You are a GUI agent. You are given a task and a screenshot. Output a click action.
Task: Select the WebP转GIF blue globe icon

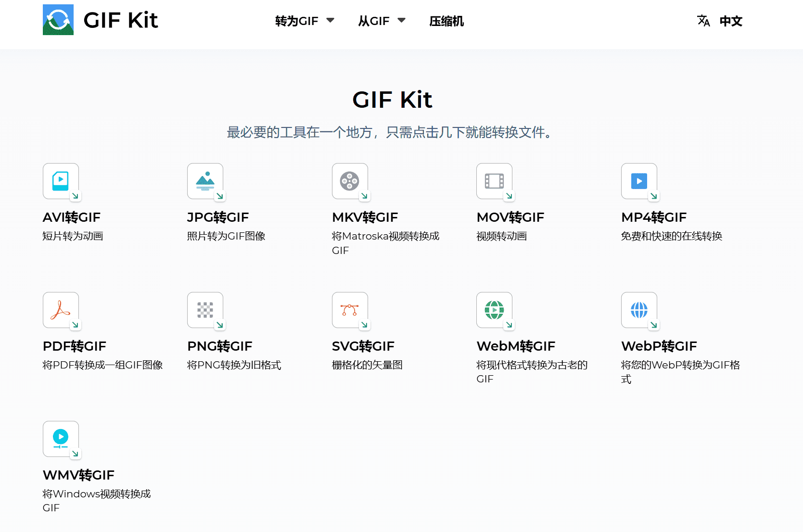click(639, 310)
